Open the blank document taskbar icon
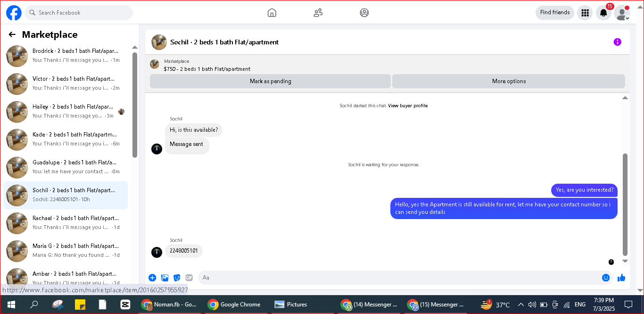644x314 pixels. tap(103, 305)
